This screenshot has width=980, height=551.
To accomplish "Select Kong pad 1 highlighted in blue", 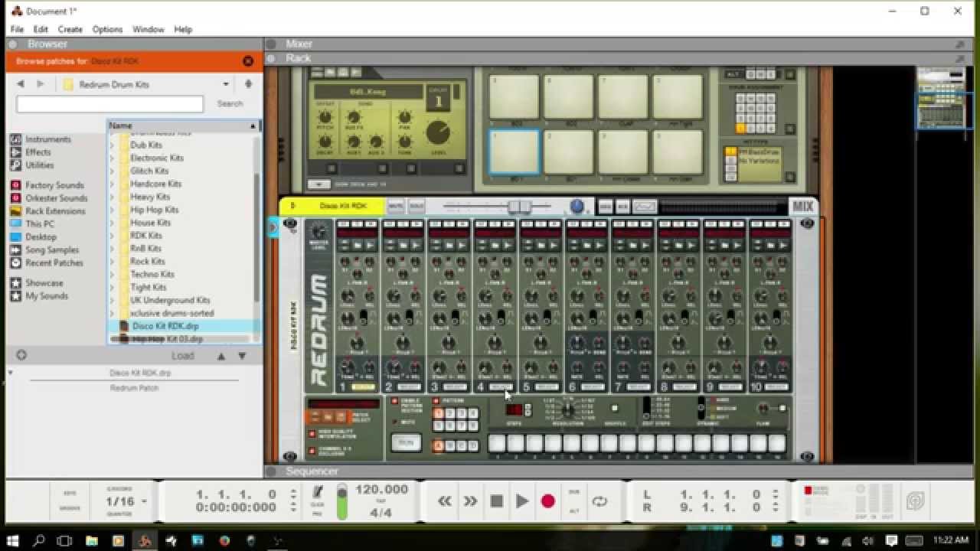I will tap(514, 152).
